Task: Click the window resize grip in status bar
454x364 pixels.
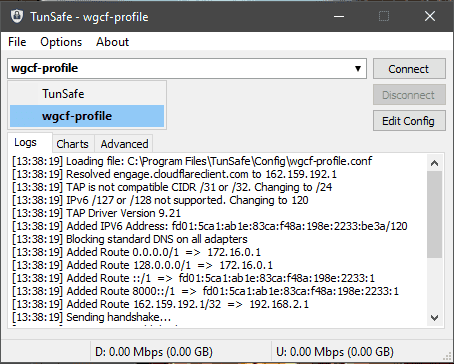Action: 447,357
